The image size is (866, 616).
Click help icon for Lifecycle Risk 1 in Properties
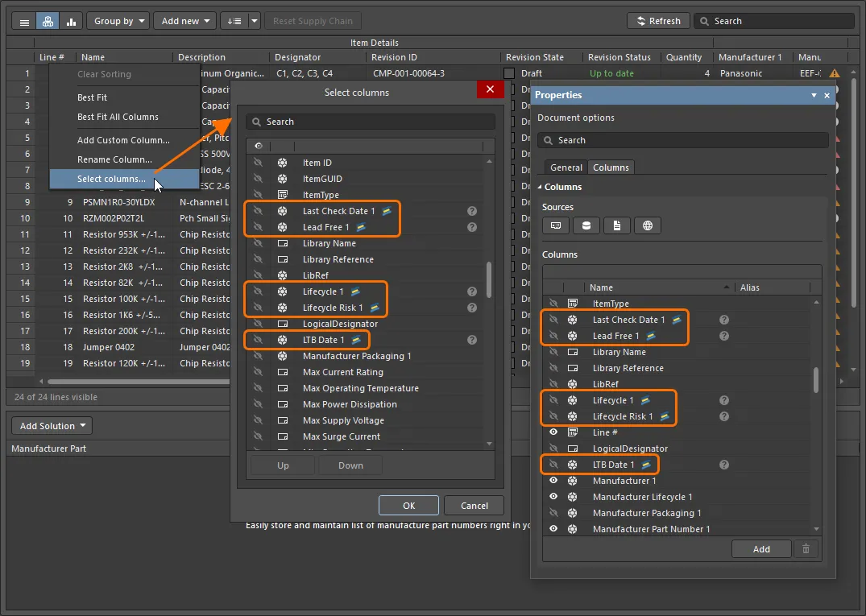pos(724,416)
